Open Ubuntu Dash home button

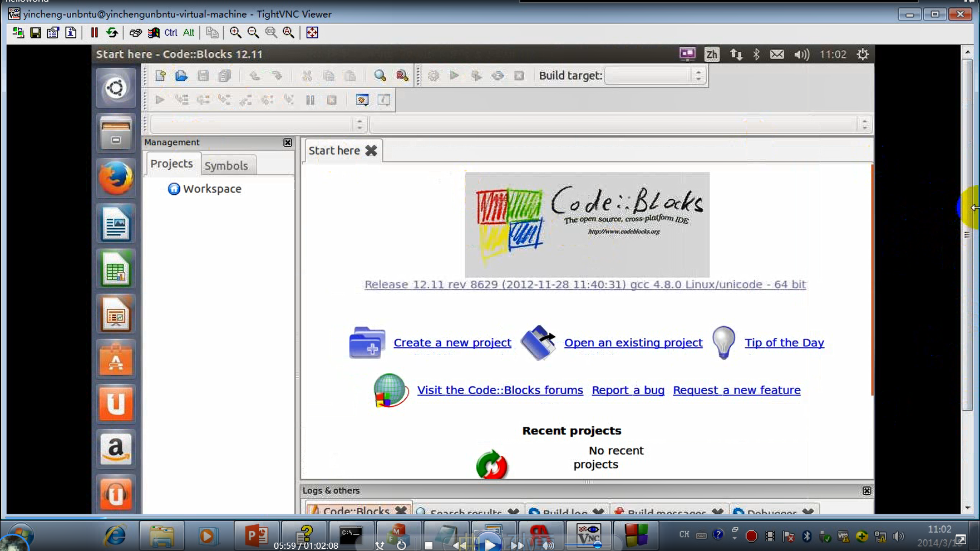click(x=116, y=88)
